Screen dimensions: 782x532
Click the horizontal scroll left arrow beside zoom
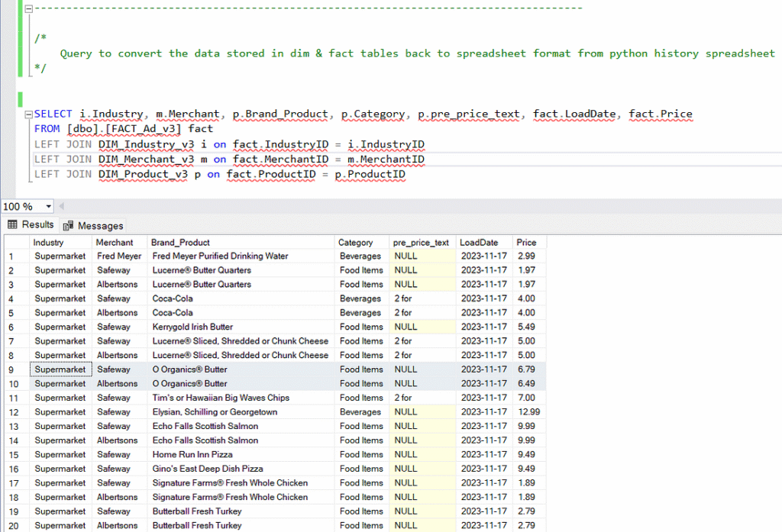[x=62, y=206]
